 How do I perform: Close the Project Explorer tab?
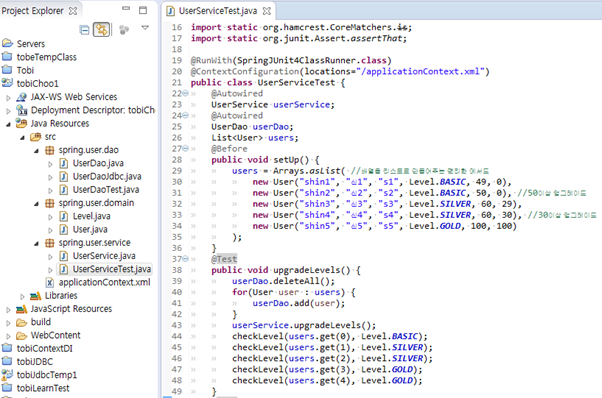tap(73, 11)
